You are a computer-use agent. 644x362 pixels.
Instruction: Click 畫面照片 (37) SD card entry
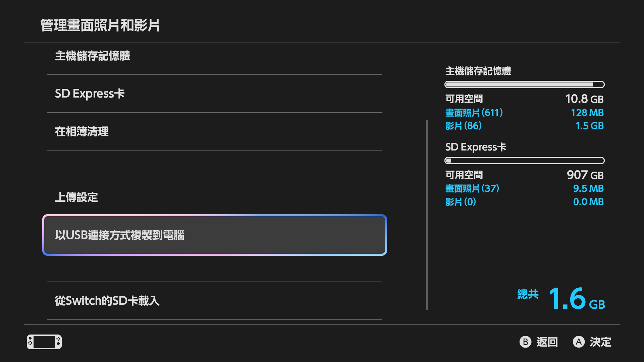(472, 188)
